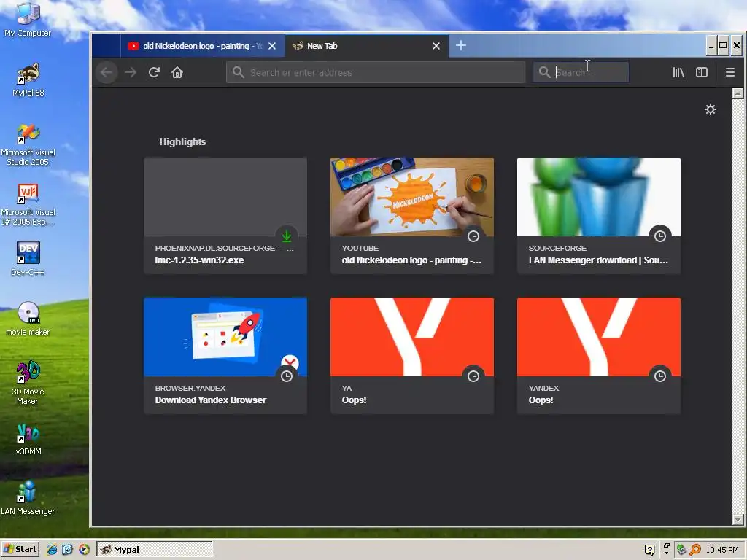Open the hamburger application menu

point(729,72)
